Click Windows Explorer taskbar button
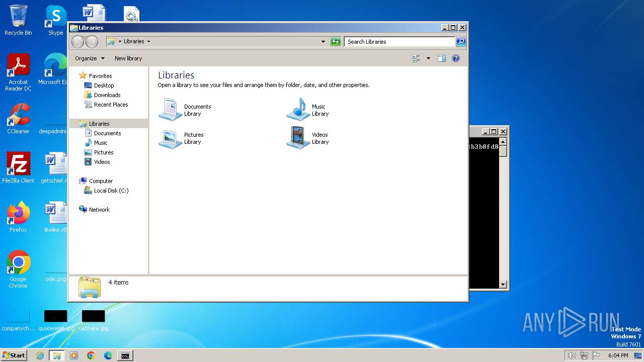644x362 pixels. [x=57, y=355]
